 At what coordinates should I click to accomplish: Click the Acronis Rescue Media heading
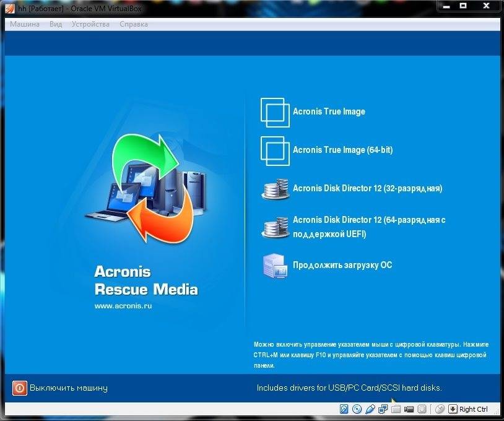point(146,280)
